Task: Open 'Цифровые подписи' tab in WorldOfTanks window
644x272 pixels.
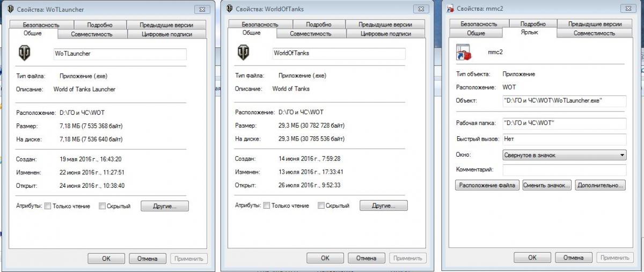Action: point(386,33)
